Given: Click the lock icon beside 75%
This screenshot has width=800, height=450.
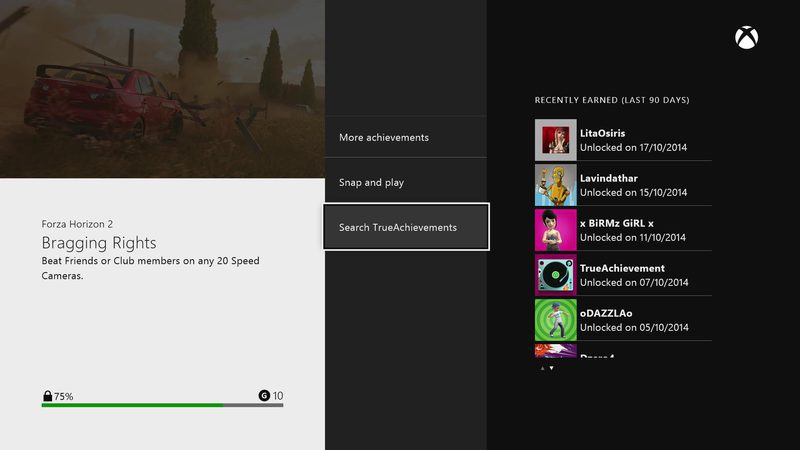Looking at the screenshot, I should pos(47,396).
